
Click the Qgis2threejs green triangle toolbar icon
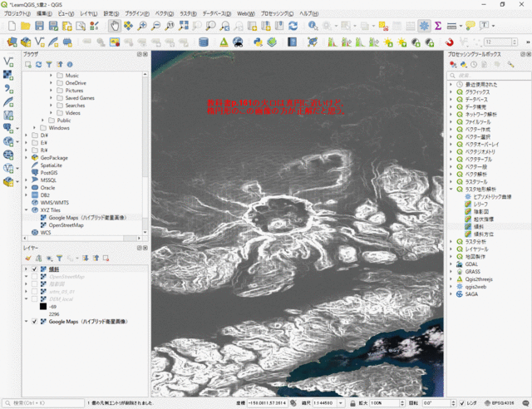coord(224,42)
